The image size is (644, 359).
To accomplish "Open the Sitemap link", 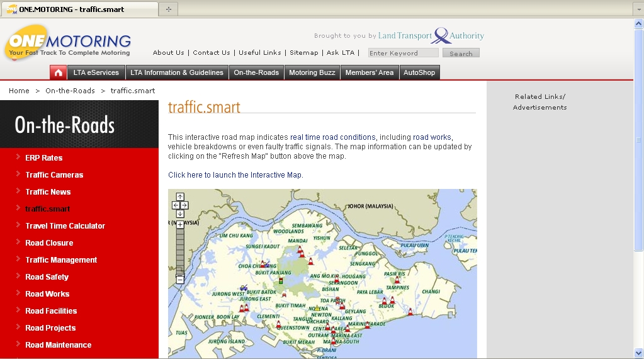I will point(304,52).
